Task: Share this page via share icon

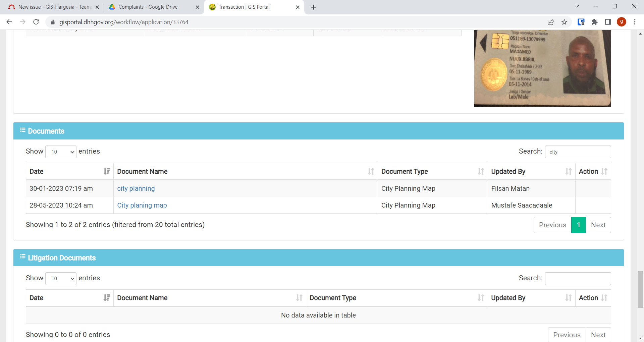Action: (551, 22)
